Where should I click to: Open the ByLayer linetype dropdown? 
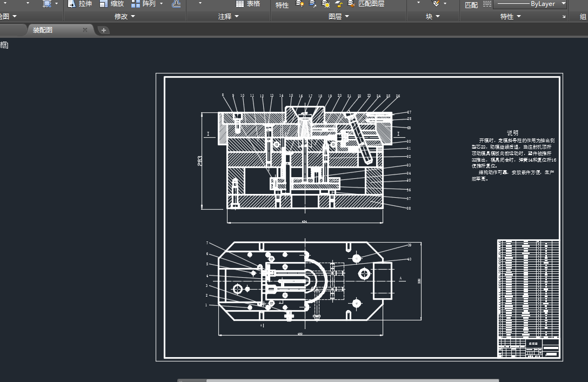(x=563, y=4)
